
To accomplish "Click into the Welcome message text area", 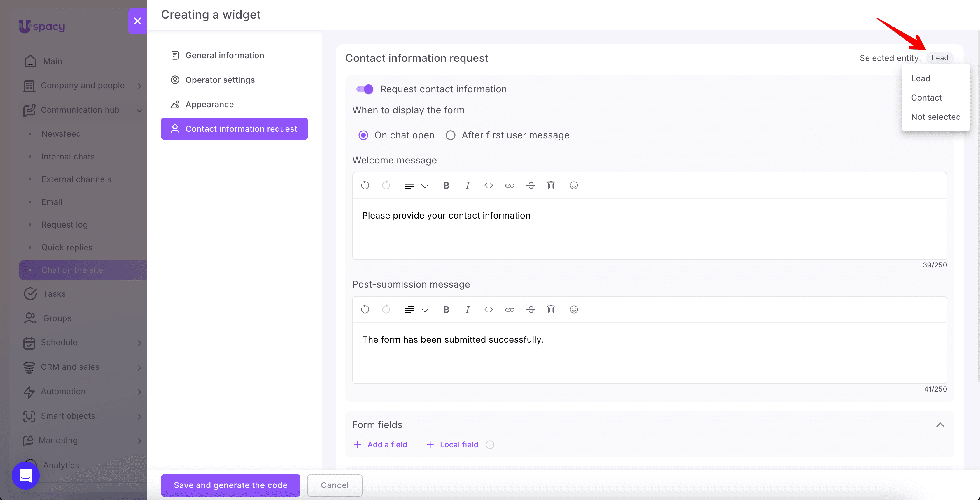I will 650,229.
